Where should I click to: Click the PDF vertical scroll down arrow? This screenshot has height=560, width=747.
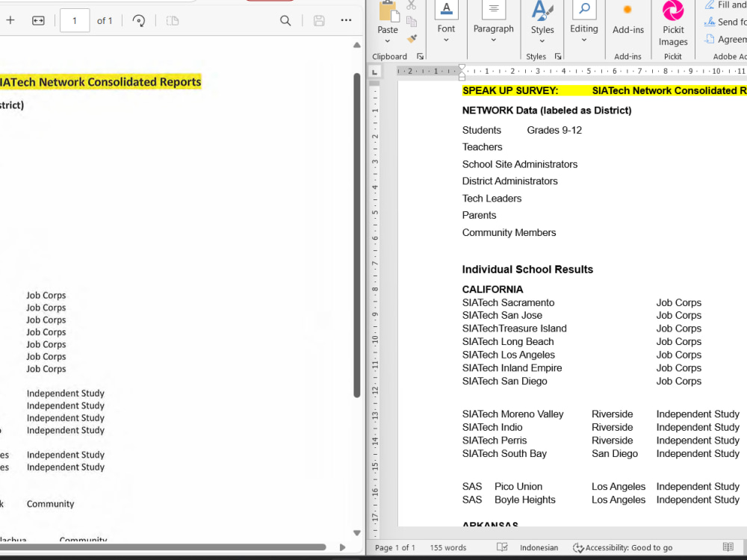coord(357,533)
